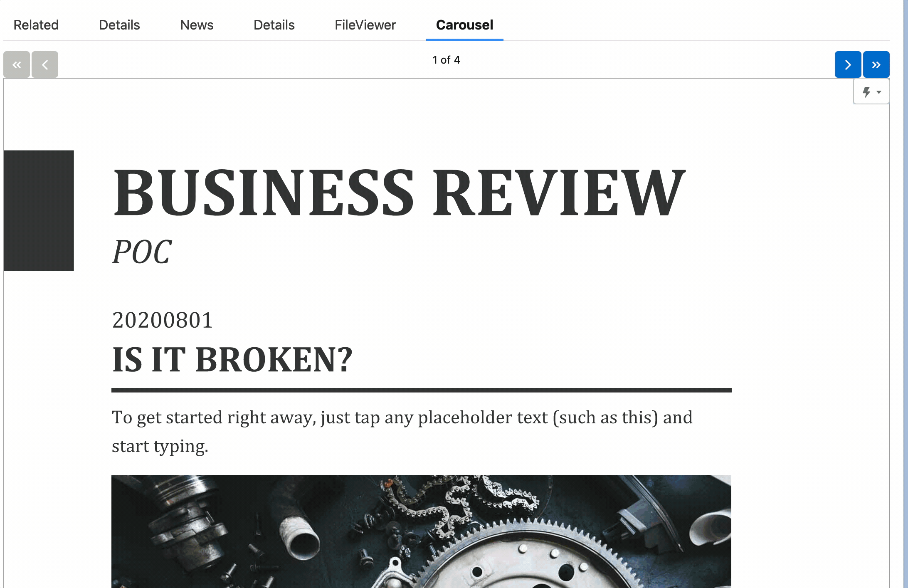Click the lightning bolt action icon
Viewport: 908px width, 588px height.
coord(866,92)
